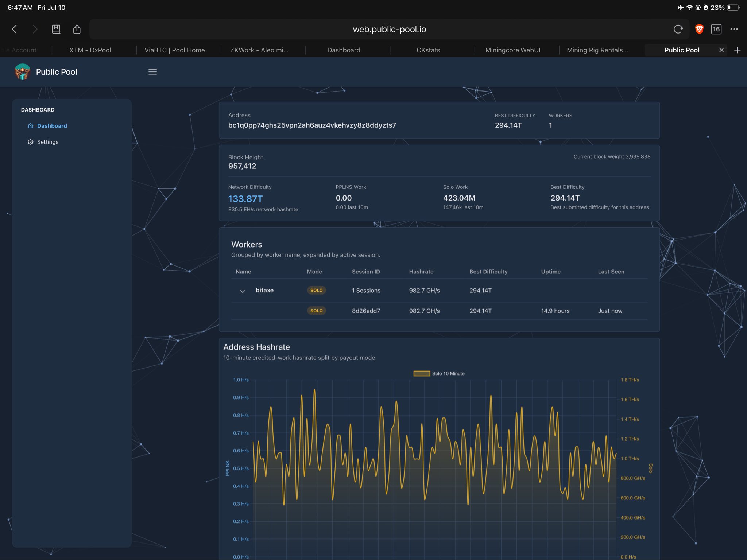Click the web.public-pool.io address bar
The image size is (747, 560).
point(390,29)
